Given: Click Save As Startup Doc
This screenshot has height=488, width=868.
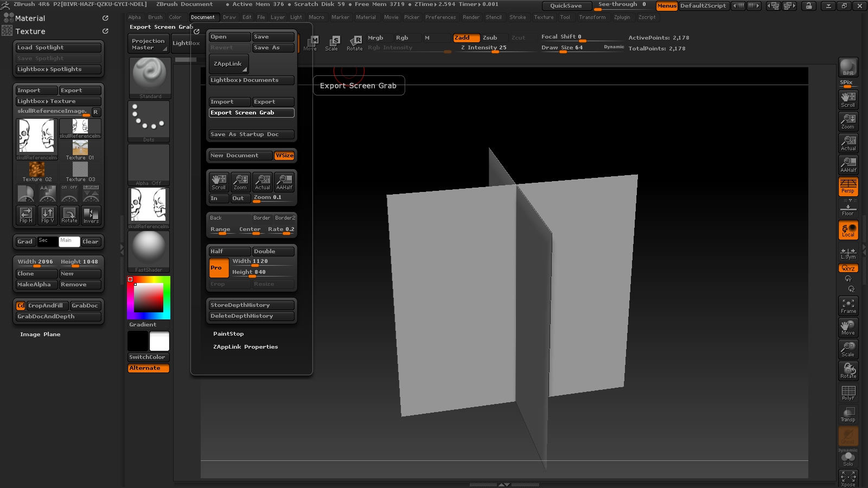Looking at the screenshot, I should [x=252, y=134].
